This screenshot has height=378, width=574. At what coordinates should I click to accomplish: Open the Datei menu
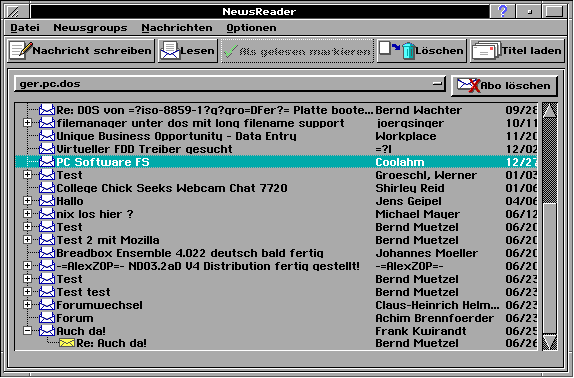point(25,28)
